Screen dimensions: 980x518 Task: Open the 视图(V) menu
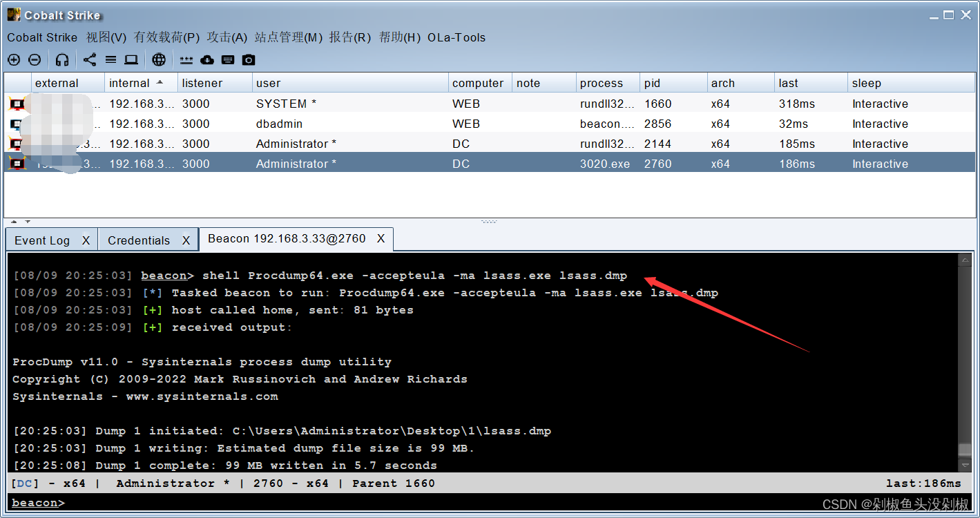pos(106,37)
